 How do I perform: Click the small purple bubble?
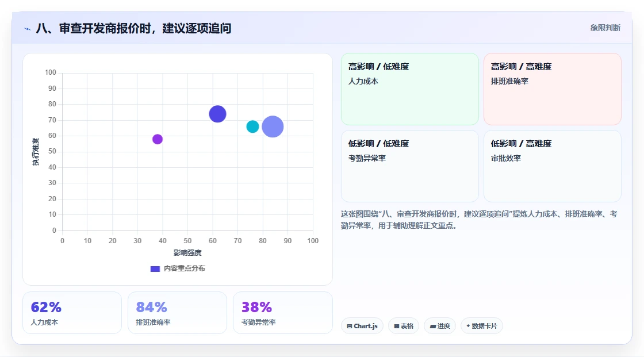pos(158,139)
